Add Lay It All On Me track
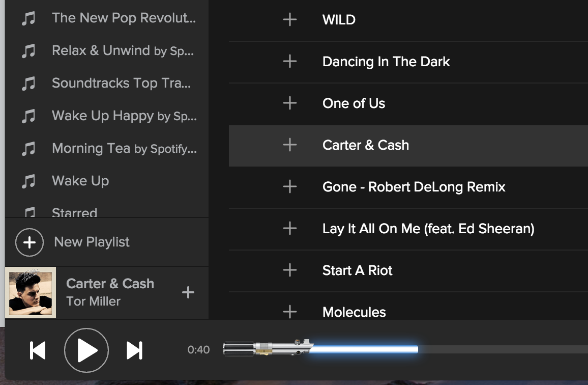 click(290, 229)
